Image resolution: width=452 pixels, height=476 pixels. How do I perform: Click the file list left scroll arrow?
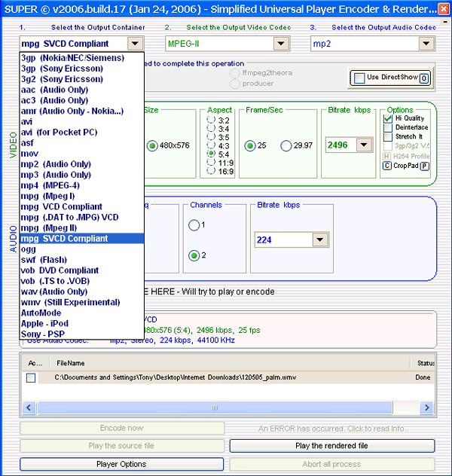29,407
